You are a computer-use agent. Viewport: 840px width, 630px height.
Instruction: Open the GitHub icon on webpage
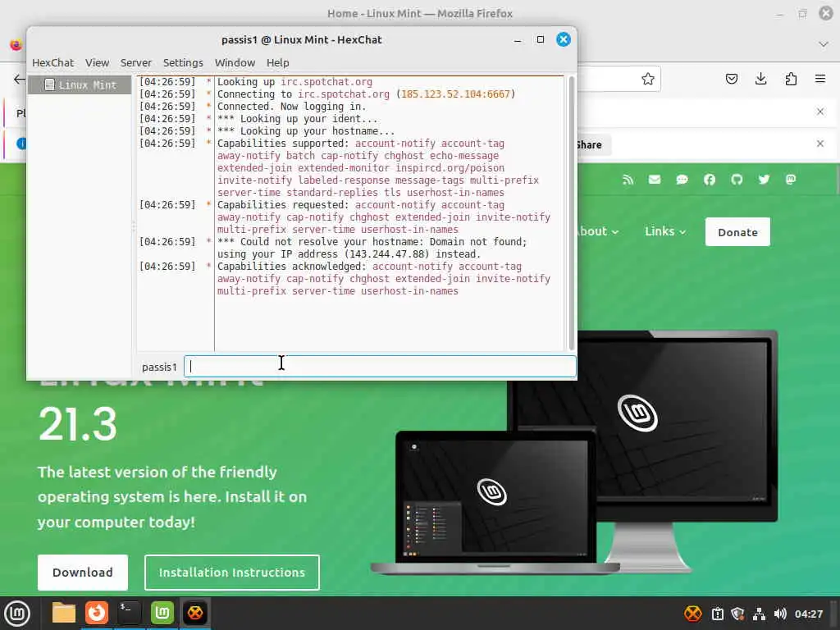(737, 180)
